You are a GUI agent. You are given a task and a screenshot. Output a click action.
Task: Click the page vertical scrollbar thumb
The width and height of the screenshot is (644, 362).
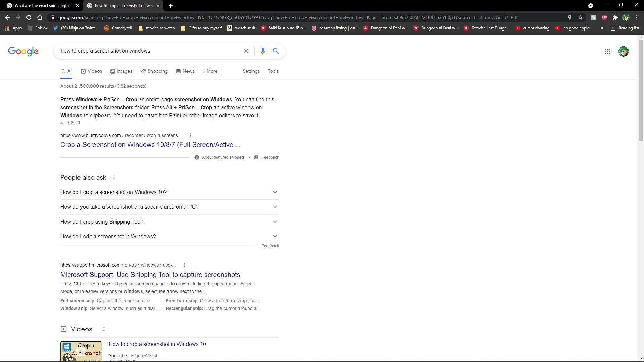[x=641, y=90]
